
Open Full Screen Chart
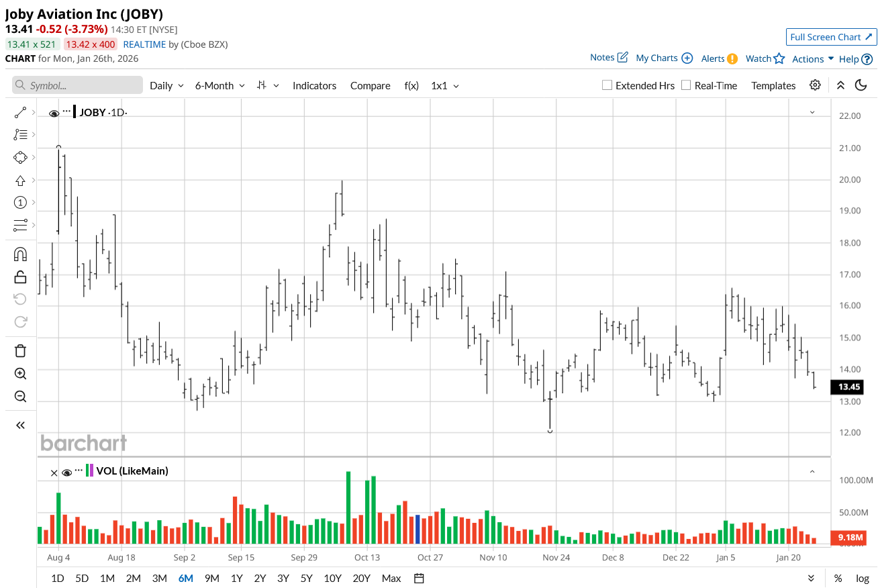(831, 37)
